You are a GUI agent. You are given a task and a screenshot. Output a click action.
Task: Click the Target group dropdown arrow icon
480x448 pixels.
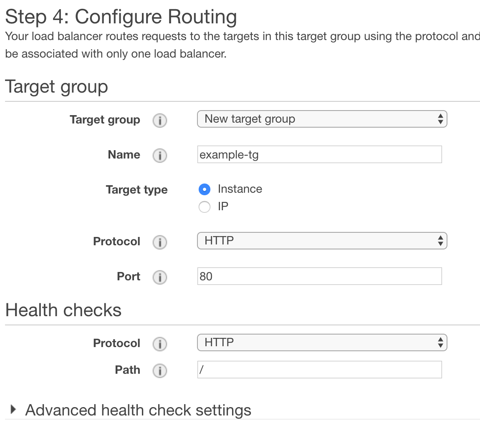(x=440, y=119)
